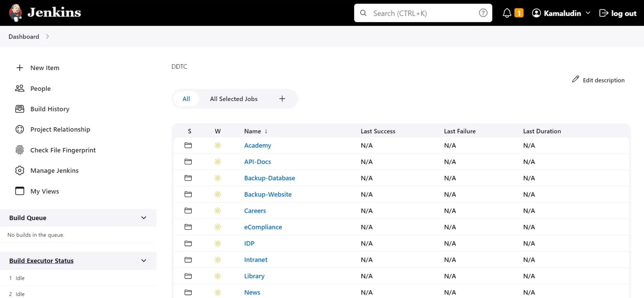Expand the Dashboard breadcrumb chevron

click(x=47, y=37)
